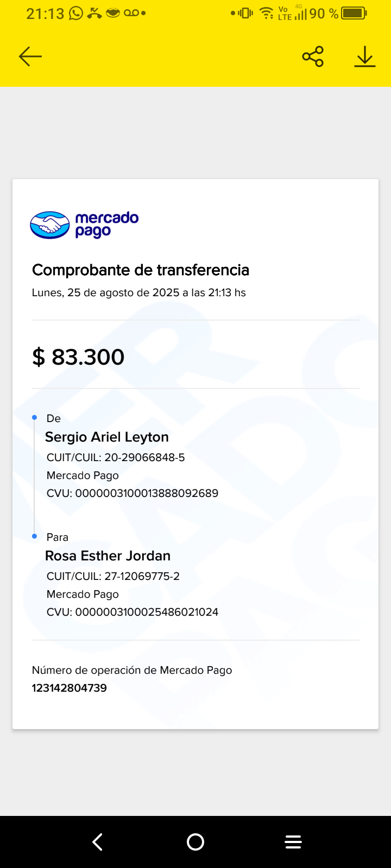Tap the download receipt icon

[x=365, y=56]
